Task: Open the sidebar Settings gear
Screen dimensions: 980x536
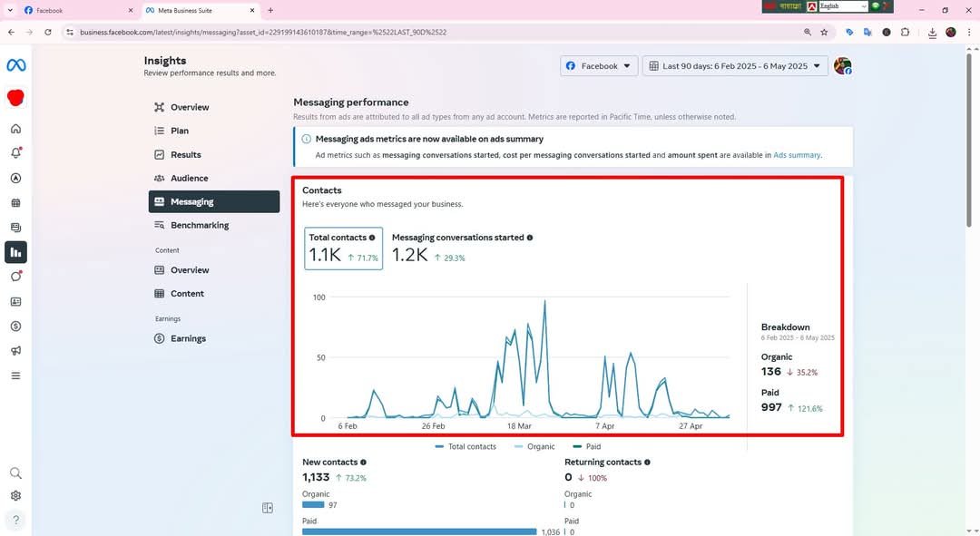Action: click(x=15, y=496)
